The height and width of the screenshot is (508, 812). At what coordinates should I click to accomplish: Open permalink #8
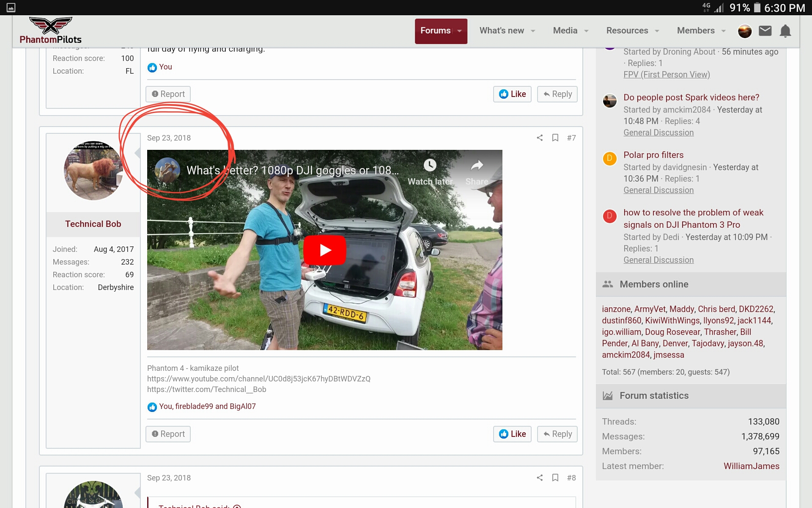click(571, 478)
